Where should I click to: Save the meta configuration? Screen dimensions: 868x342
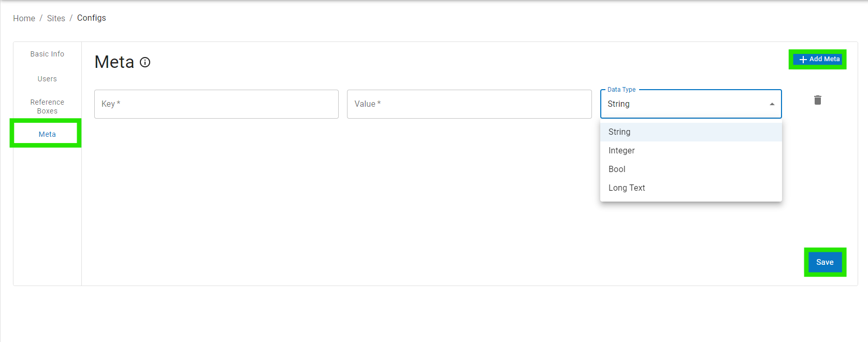point(824,262)
